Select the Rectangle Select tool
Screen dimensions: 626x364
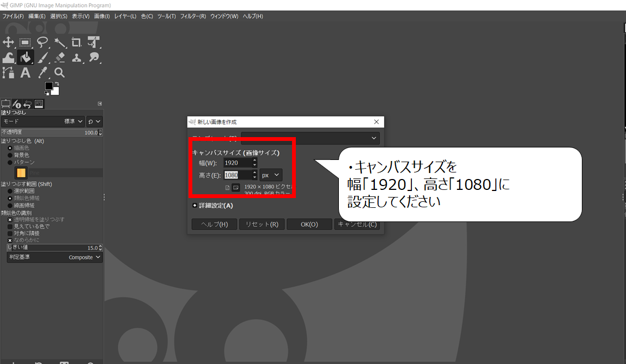coord(25,42)
